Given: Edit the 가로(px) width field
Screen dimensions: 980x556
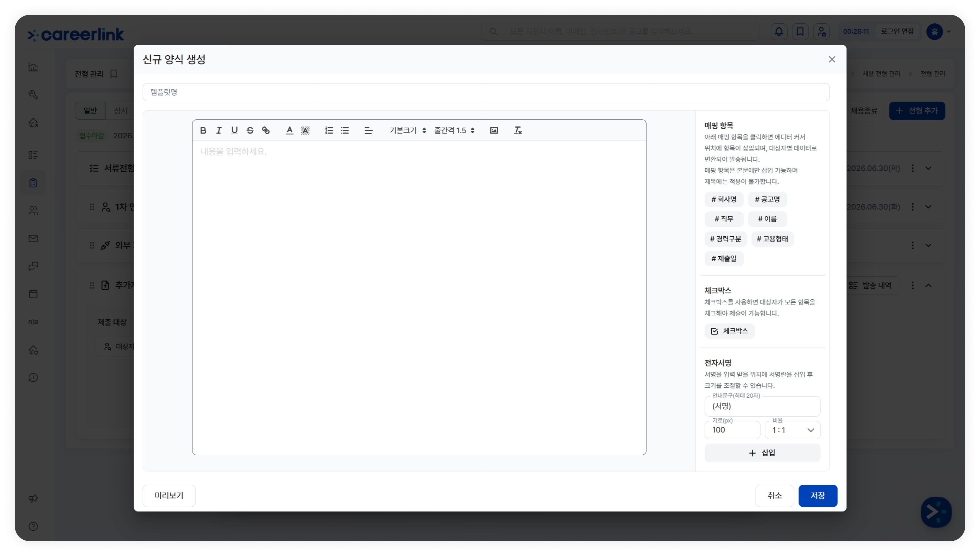Looking at the screenshot, I should (x=732, y=430).
